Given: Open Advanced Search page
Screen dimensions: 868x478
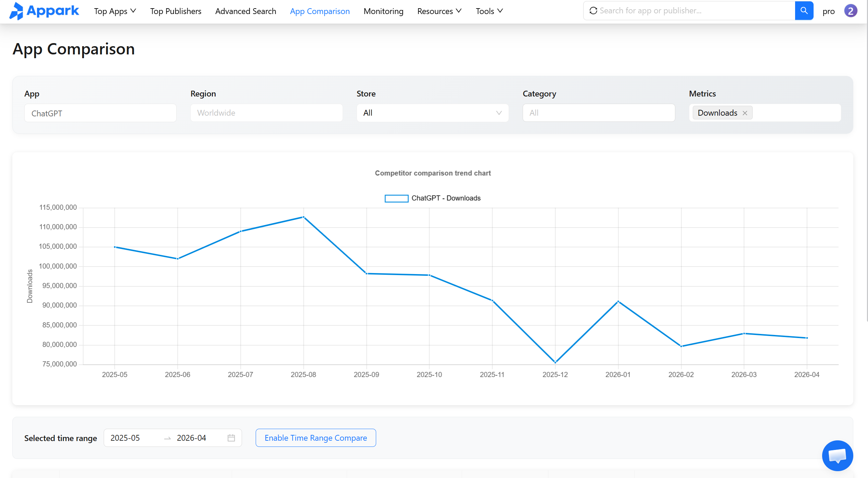Looking at the screenshot, I should [246, 11].
